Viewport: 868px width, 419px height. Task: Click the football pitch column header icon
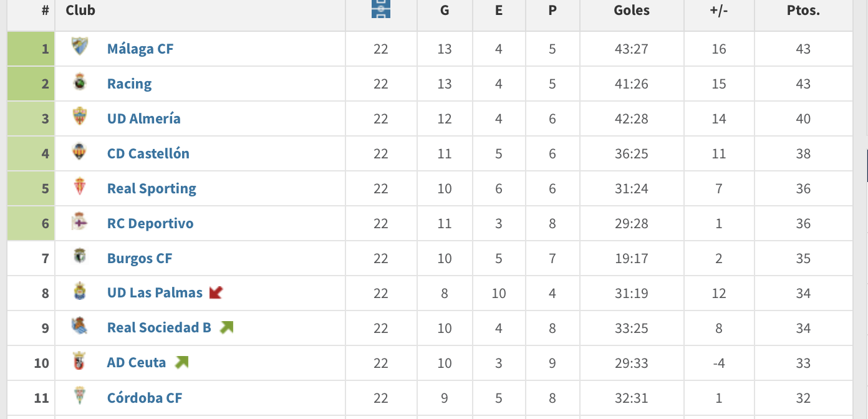381,10
